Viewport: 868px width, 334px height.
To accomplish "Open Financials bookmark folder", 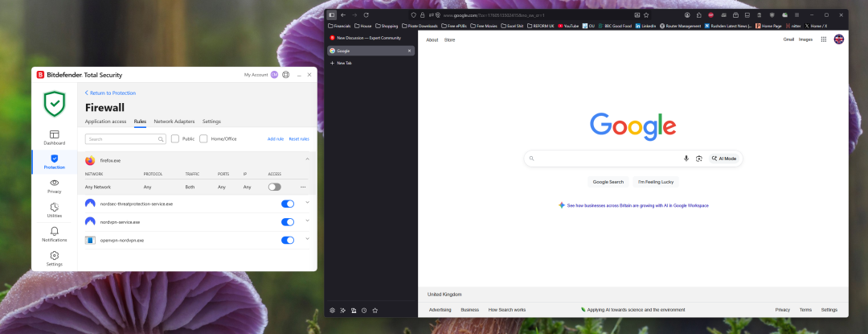I will tap(339, 26).
